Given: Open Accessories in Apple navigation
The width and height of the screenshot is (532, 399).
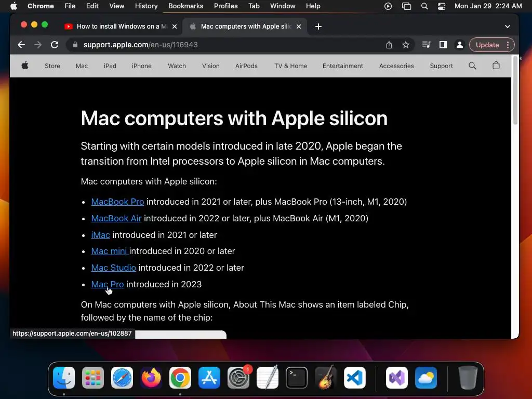Looking at the screenshot, I should [x=396, y=66].
